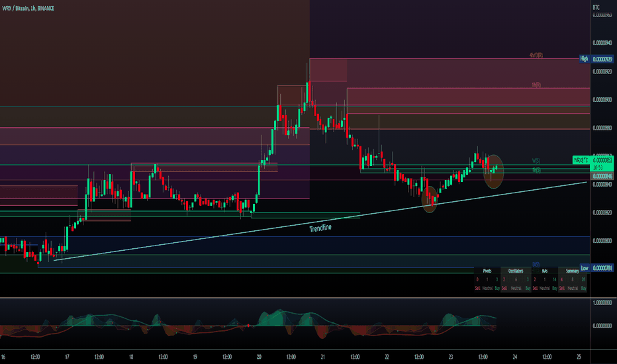Viewport: 617px width, 364px height.
Task: Click the Oscillators Neutral count 6
Action: [x=516, y=279]
